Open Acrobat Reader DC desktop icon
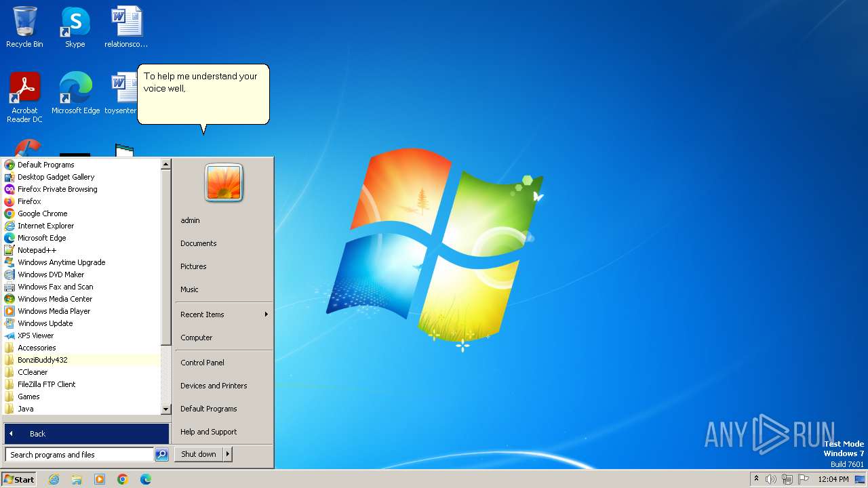Viewport: 868px width, 488px height. pos(24,97)
